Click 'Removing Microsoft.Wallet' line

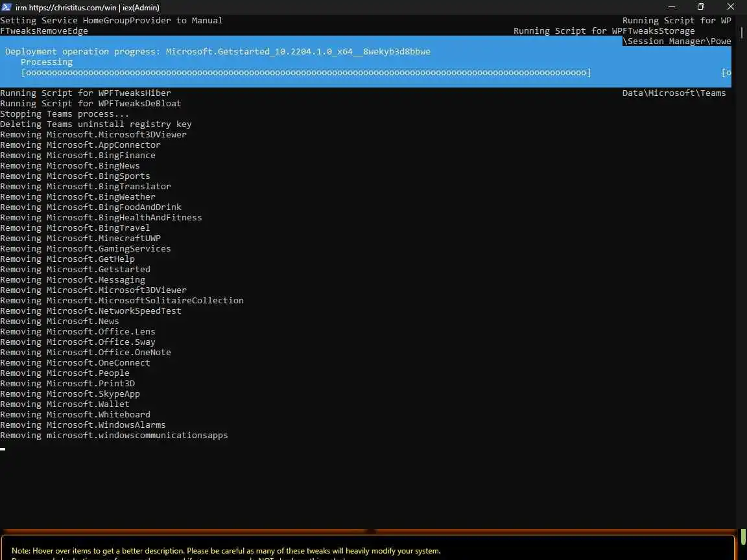pos(65,404)
